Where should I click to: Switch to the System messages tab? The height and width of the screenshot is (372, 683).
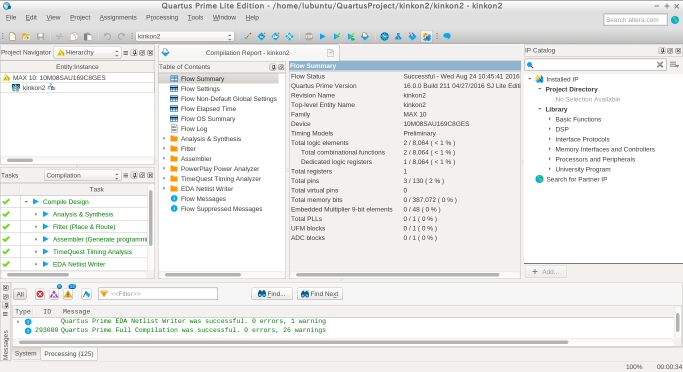coord(25,353)
